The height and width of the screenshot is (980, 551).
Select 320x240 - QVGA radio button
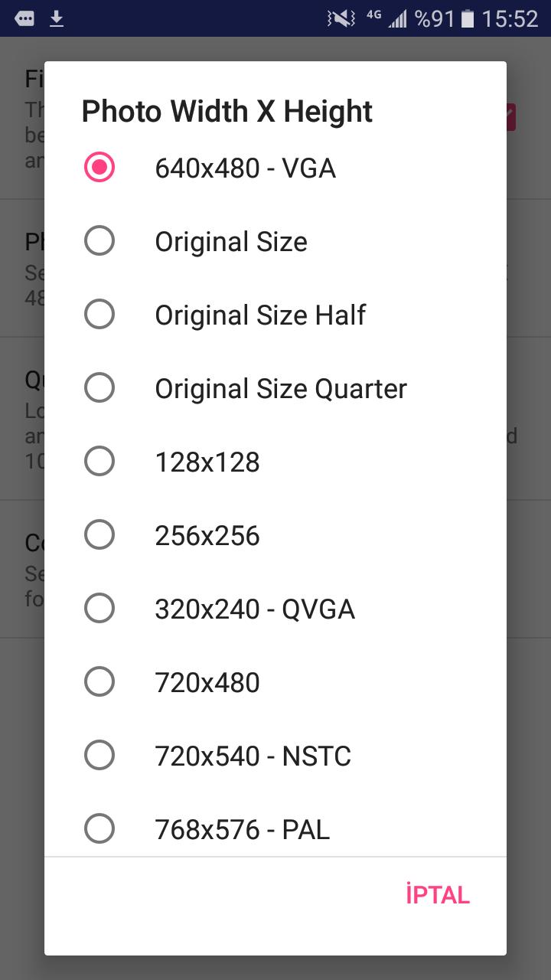[x=99, y=609]
